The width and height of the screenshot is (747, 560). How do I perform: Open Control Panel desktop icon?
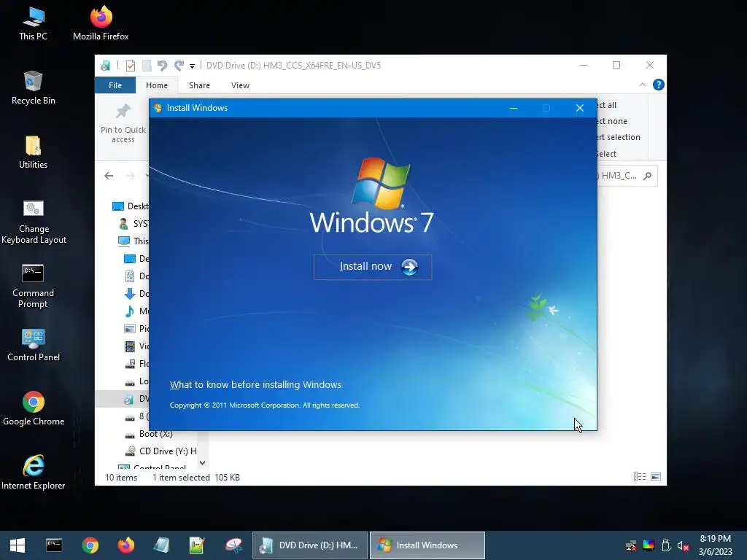[34, 345]
